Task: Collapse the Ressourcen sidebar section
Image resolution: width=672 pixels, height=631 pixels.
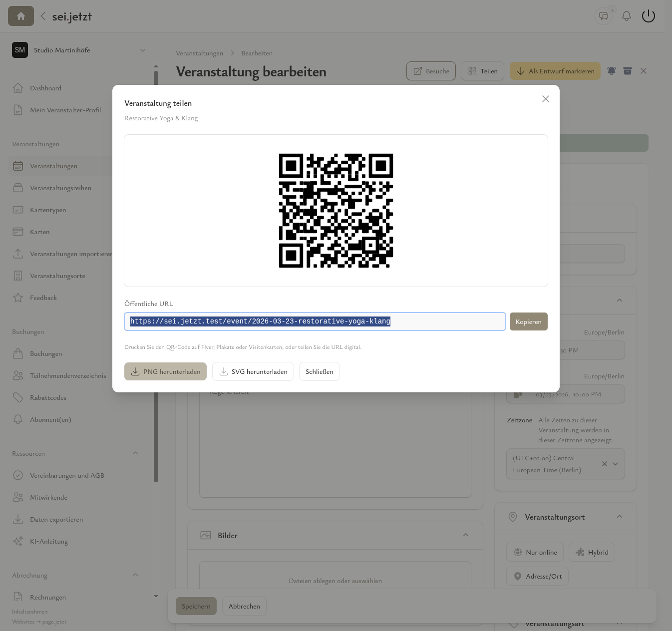Action: coord(135,453)
